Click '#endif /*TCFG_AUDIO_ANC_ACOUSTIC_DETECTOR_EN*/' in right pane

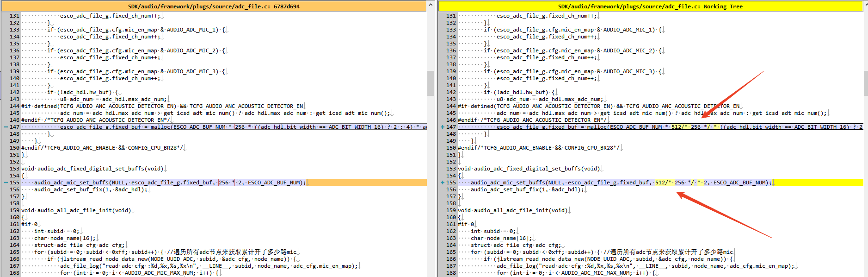point(532,120)
